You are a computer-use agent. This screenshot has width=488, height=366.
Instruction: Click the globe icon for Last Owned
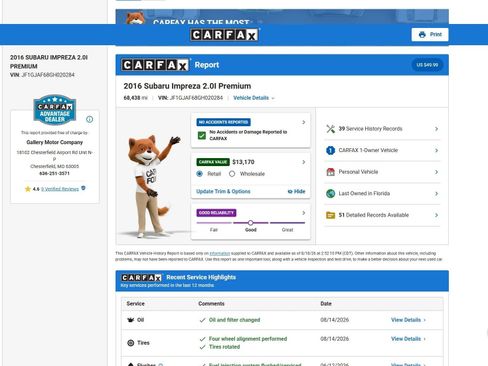pyautogui.click(x=330, y=193)
